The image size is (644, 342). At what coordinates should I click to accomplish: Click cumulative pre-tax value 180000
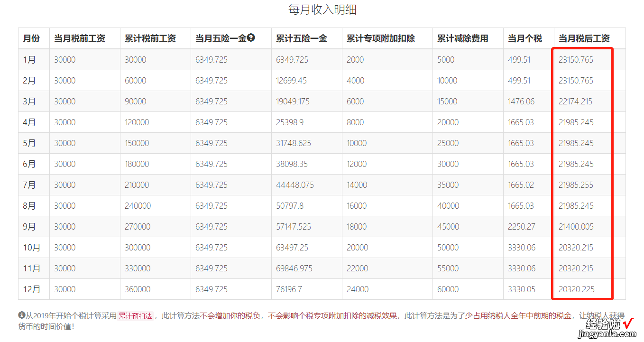pyautogui.click(x=137, y=164)
